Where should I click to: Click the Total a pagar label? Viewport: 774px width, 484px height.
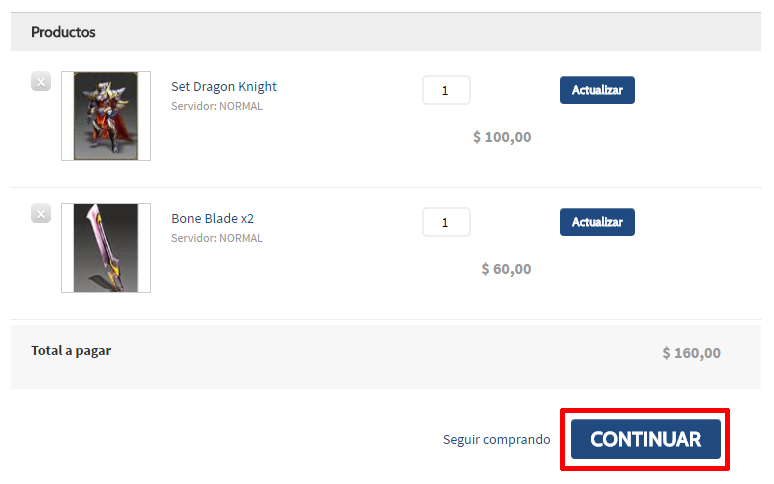tap(71, 351)
